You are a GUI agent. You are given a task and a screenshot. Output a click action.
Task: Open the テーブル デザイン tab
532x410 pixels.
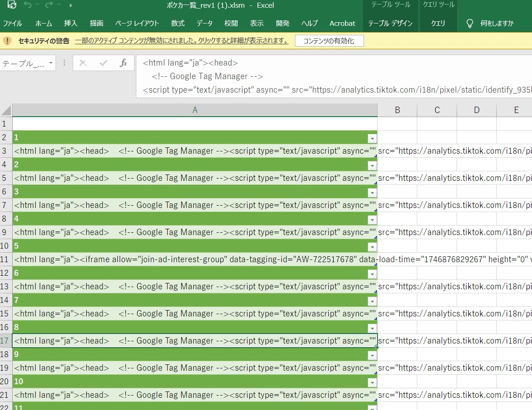click(390, 23)
